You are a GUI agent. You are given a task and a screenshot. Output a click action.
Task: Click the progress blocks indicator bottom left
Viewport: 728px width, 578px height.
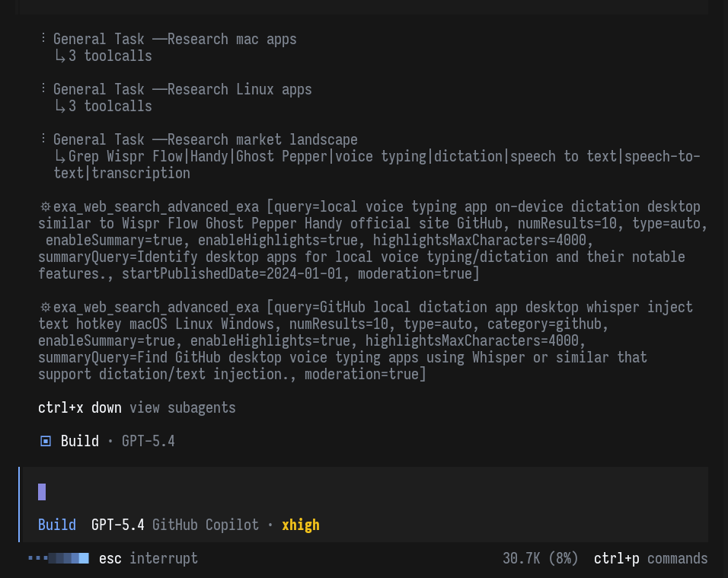point(69,557)
